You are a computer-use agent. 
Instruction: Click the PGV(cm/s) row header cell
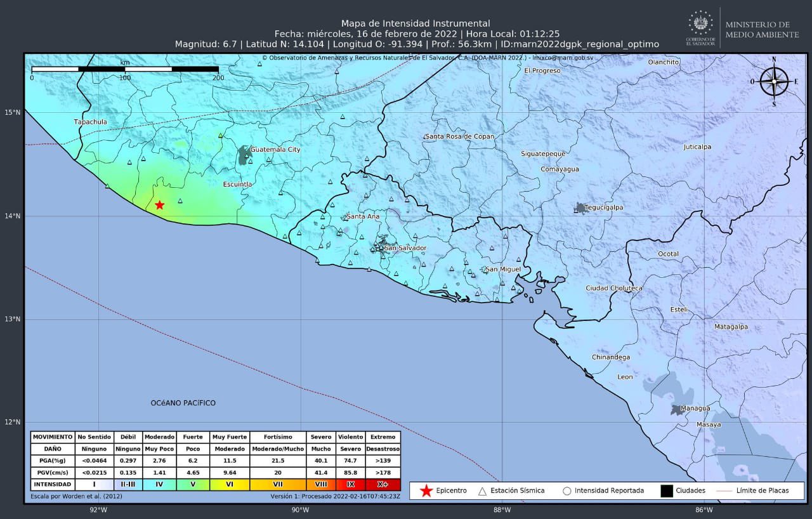(53, 473)
